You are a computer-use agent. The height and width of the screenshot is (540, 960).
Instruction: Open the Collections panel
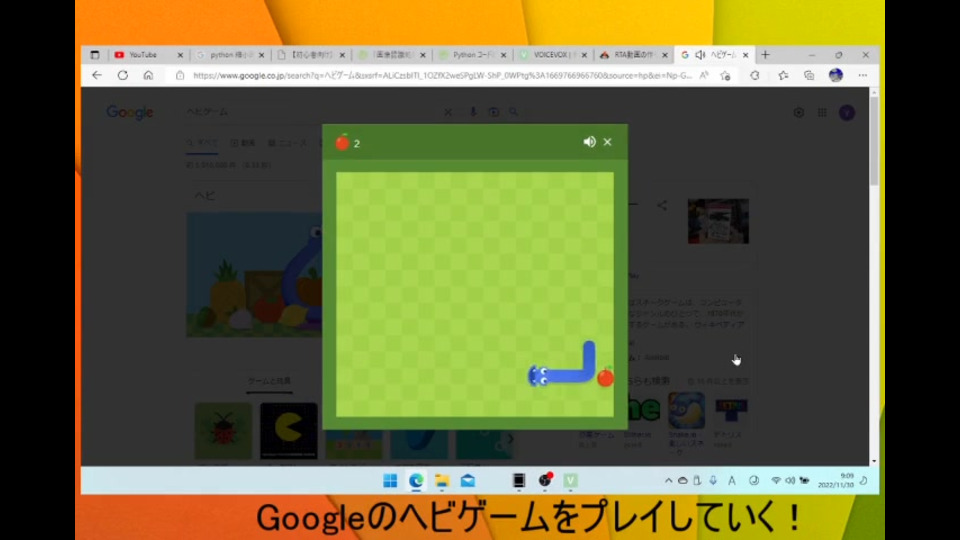tap(809, 75)
